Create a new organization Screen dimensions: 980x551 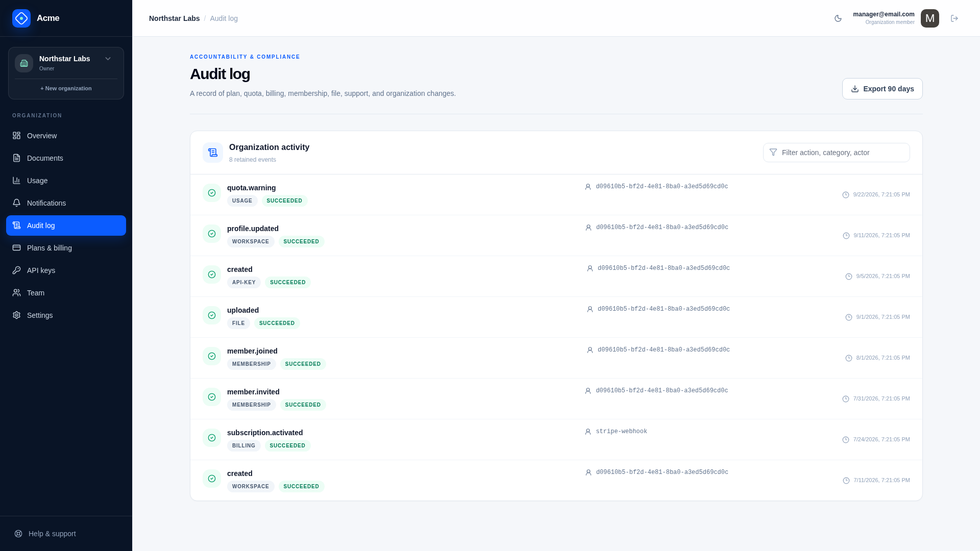(x=66, y=88)
